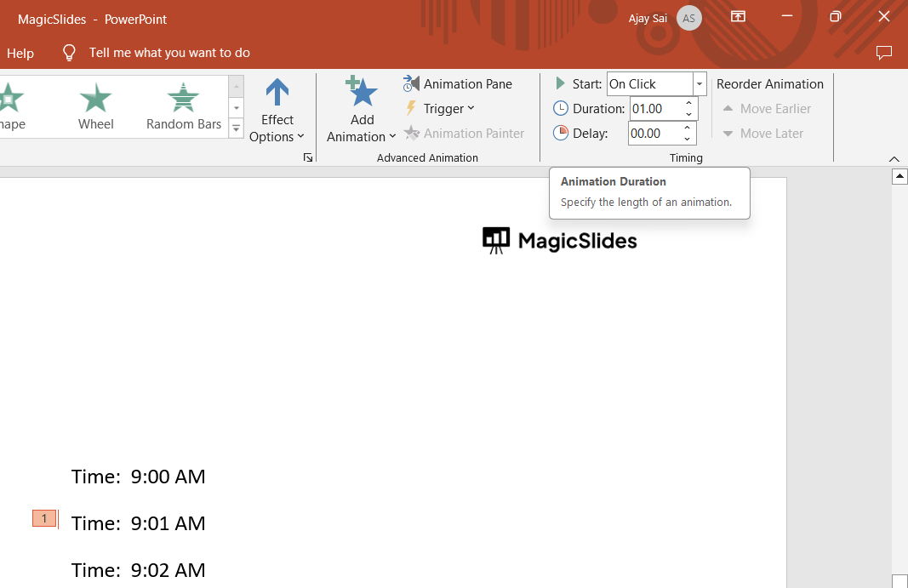Image resolution: width=908 pixels, height=588 pixels.
Task: Decrease the animation Duration value
Action: [688, 115]
